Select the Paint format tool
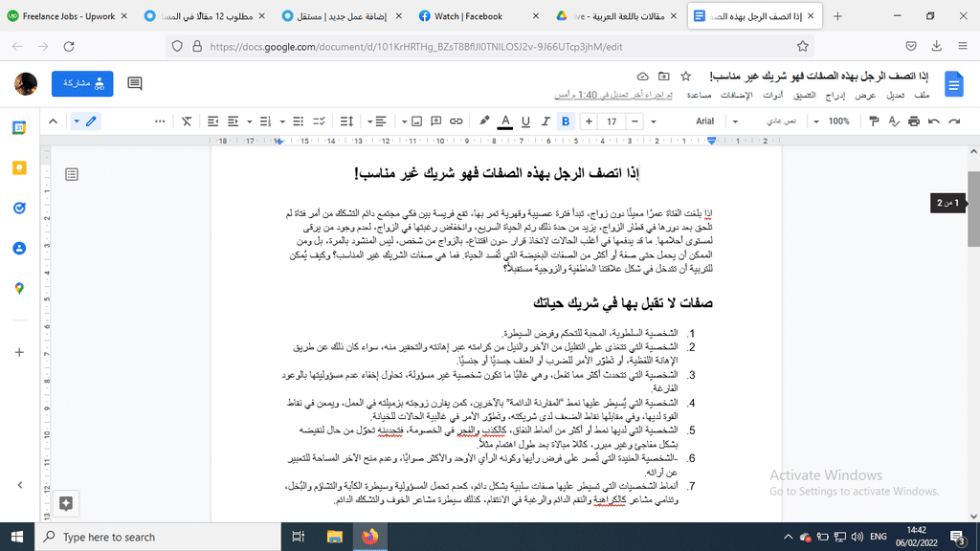Viewport: 980px width, 551px height. [874, 121]
